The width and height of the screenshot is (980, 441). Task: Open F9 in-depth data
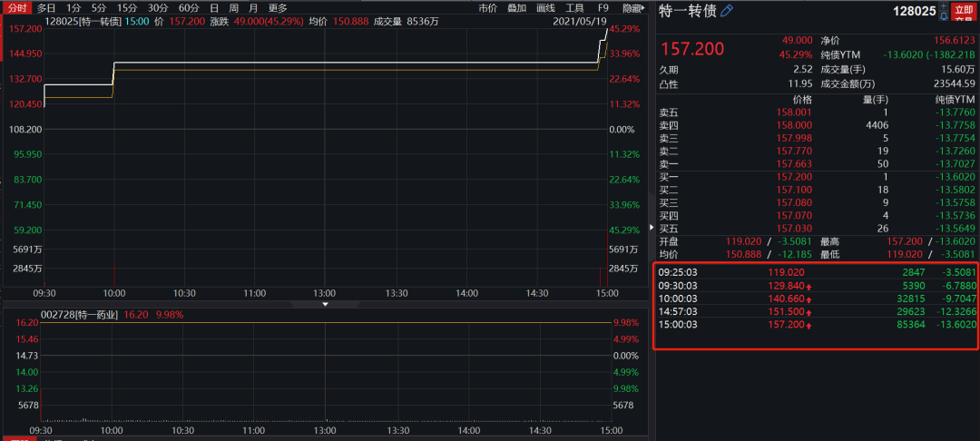pos(603,8)
